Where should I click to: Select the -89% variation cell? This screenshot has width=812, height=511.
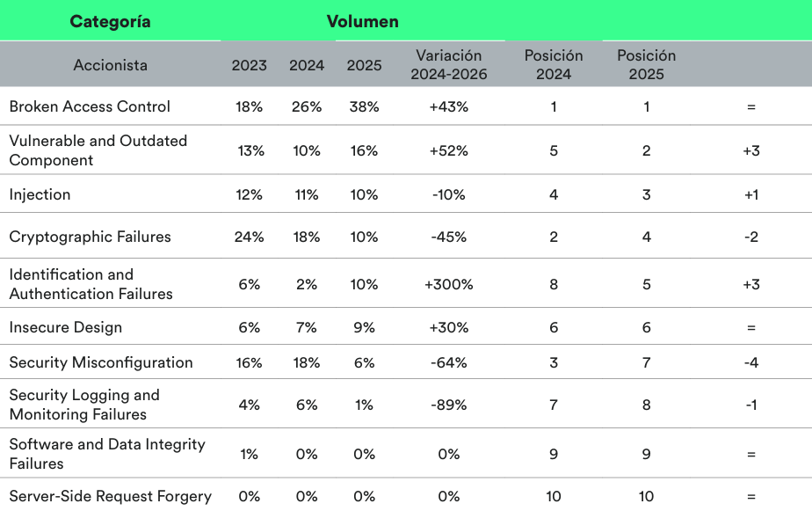tap(449, 405)
